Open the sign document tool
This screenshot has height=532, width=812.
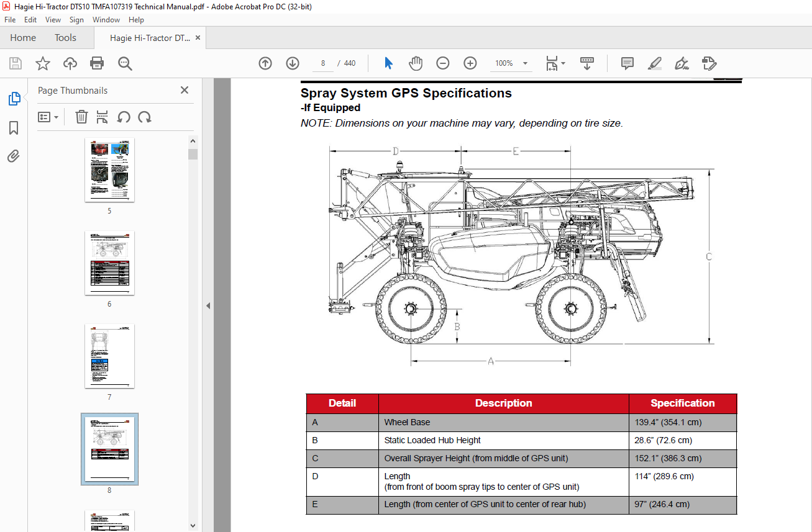click(682, 63)
